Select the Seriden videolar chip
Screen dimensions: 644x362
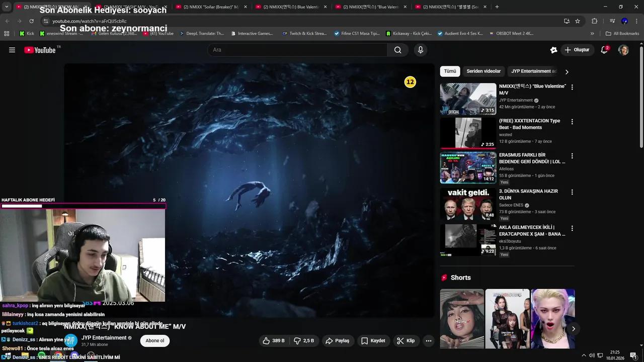point(484,71)
